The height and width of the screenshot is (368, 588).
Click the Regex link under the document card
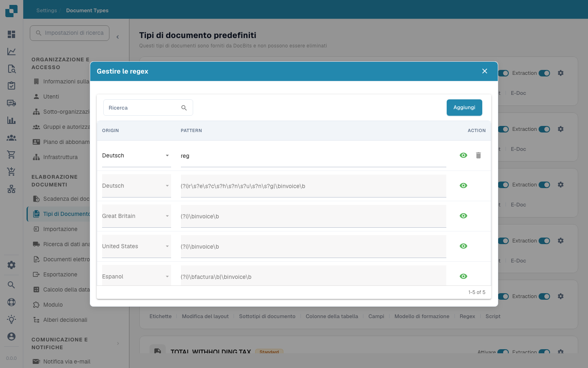pos(467,316)
